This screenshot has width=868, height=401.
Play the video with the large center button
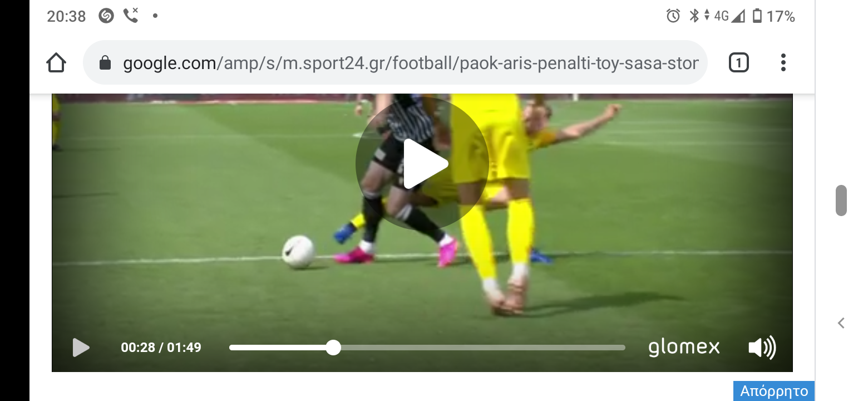click(422, 164)
